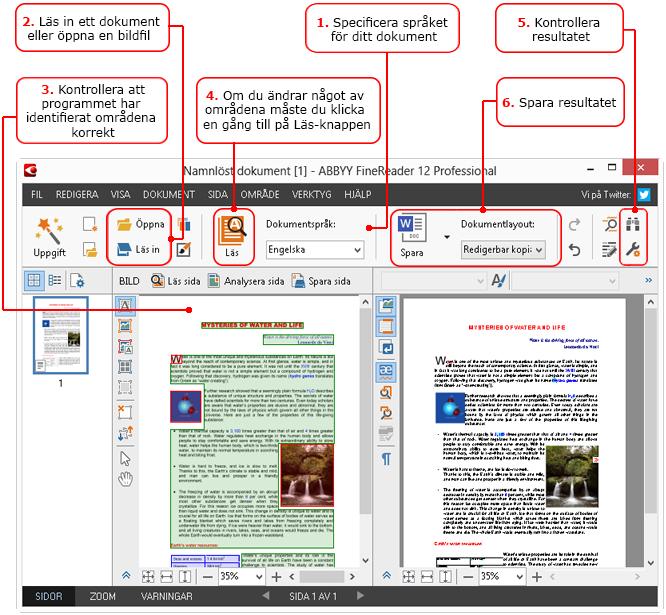The height and width of the screenshot is (615, 666).
Task: Select the text area drawing tool
Action: pos(125,305)
